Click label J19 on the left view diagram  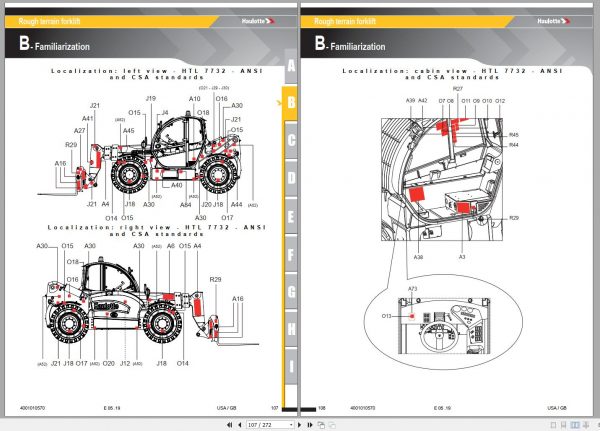coord(151,98)
